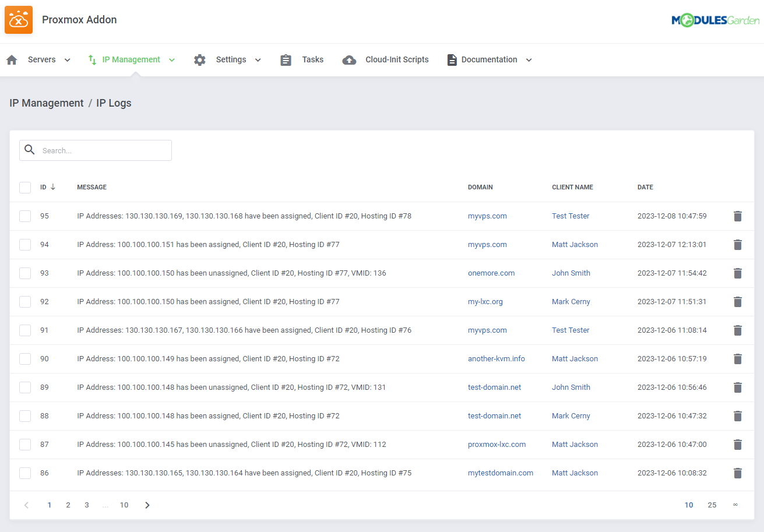Go to page 3 of logs
Viewport: 764px width, 532px height.
point(87,505)
